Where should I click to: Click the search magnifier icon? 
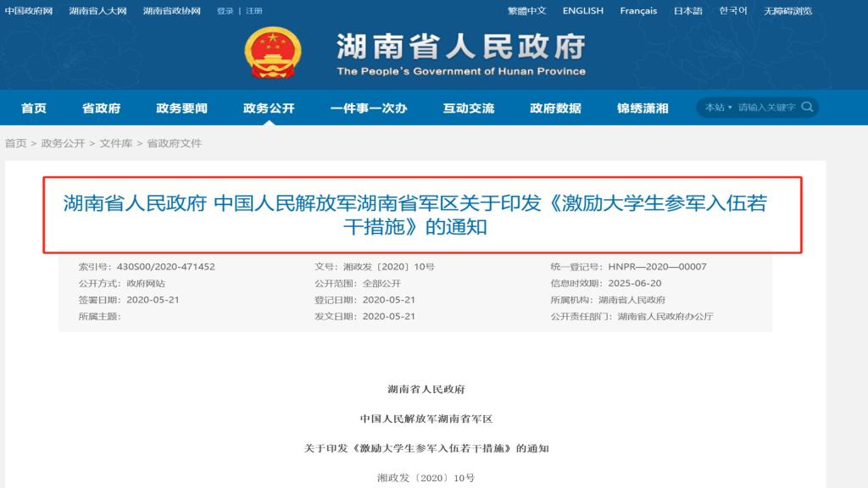806,108
